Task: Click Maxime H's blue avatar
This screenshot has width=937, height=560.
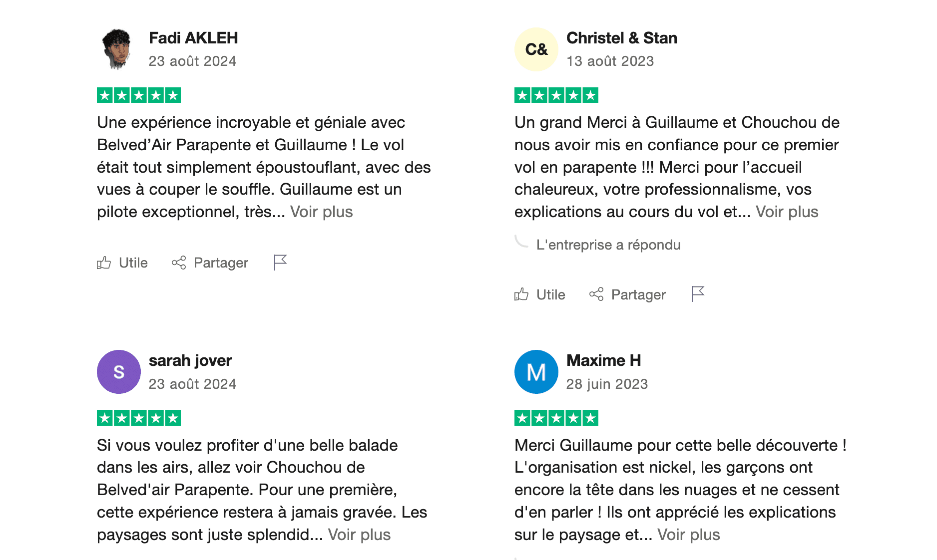Action: [x=536, y=372]
